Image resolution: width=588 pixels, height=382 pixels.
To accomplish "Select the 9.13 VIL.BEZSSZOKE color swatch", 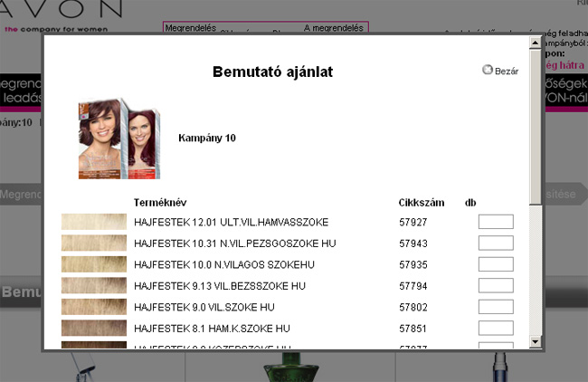I will click(94, 285).
